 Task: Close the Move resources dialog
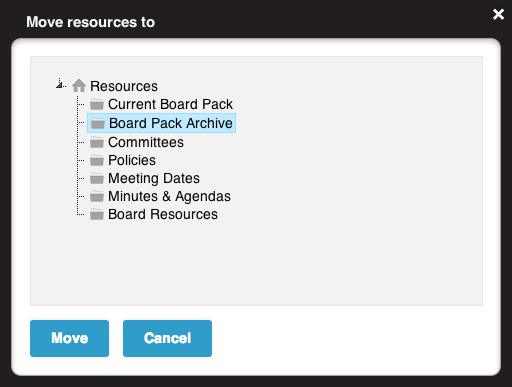tap(498, 14)
